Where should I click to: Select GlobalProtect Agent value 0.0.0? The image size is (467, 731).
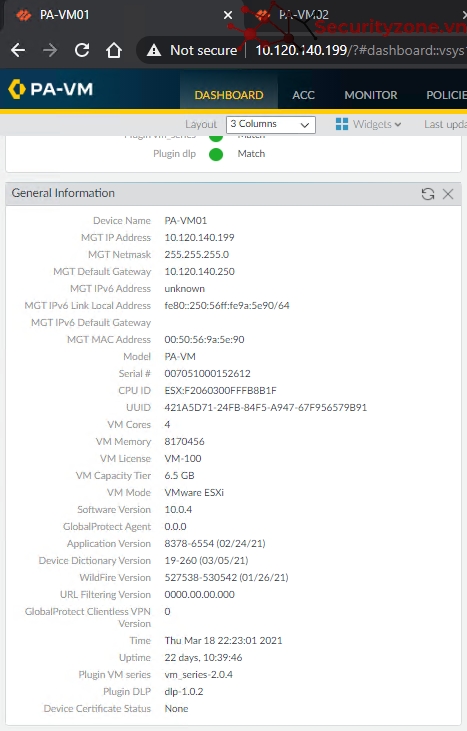[x=175, y=527]
